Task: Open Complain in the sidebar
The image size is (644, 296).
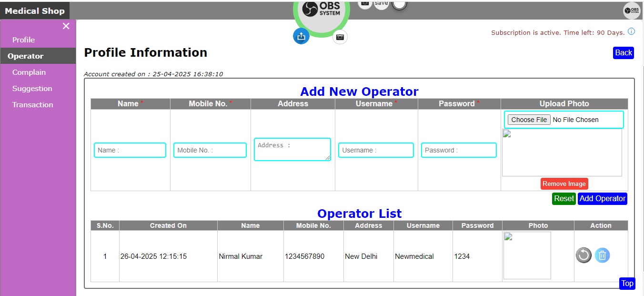Action: point(29,72)
